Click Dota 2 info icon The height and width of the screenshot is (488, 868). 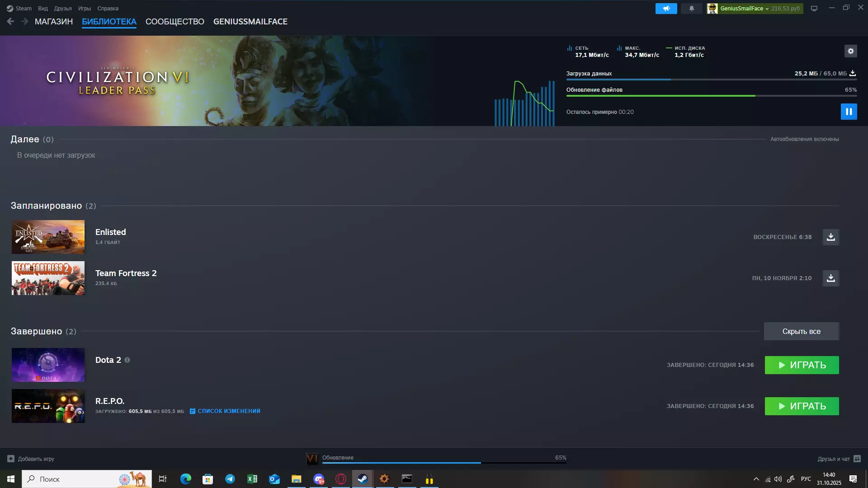point(127,360)
